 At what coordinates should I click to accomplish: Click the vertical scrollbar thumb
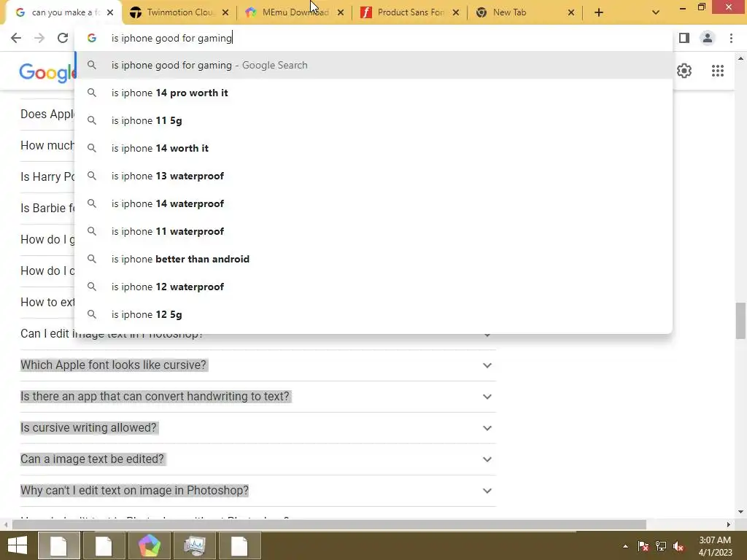740,321
